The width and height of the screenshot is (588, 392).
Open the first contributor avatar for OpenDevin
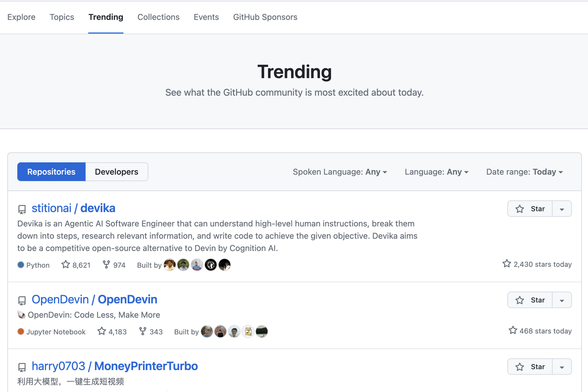(207, 331)
